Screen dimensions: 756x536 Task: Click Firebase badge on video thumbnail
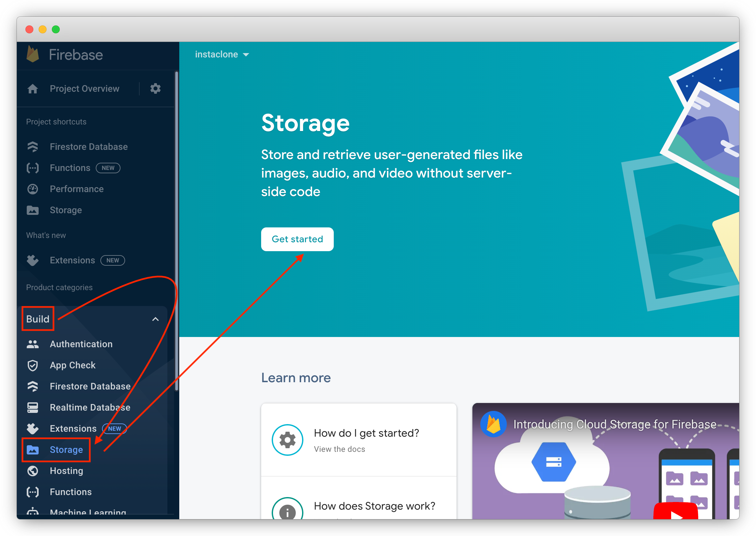(x=494, y=424)
